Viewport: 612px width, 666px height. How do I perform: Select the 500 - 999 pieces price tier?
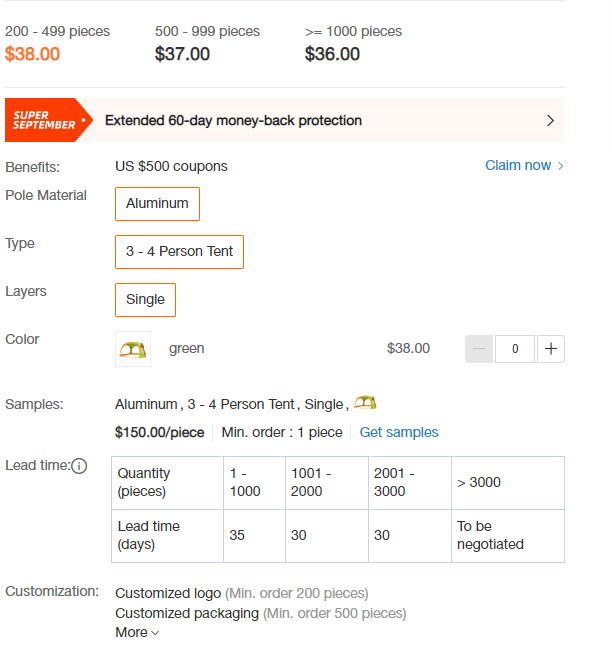coord(207,43)
